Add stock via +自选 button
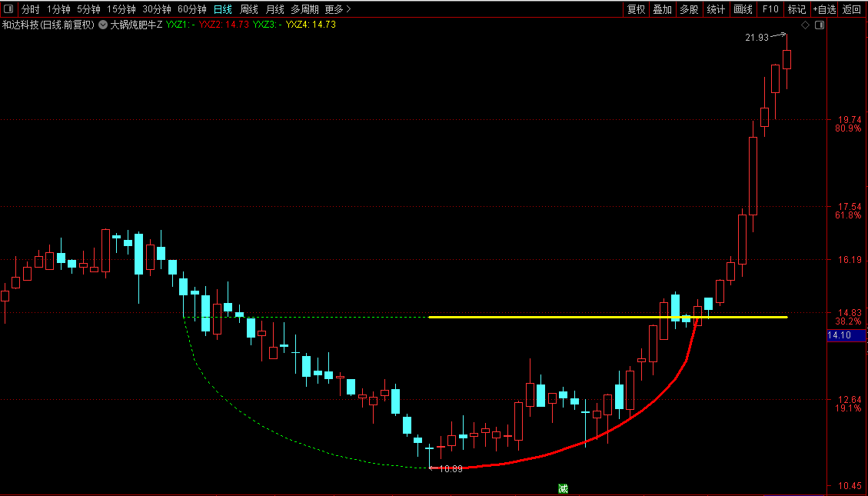This screenshot has height=496, width=868. click(x=825, y=9)
